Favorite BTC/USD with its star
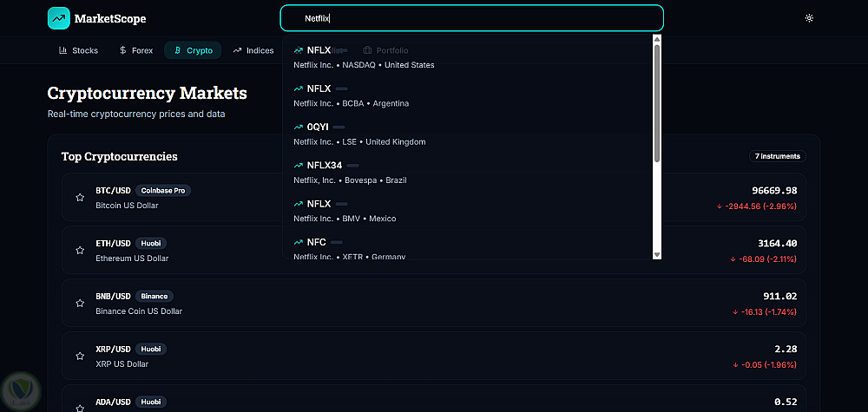 pos(80,198)
